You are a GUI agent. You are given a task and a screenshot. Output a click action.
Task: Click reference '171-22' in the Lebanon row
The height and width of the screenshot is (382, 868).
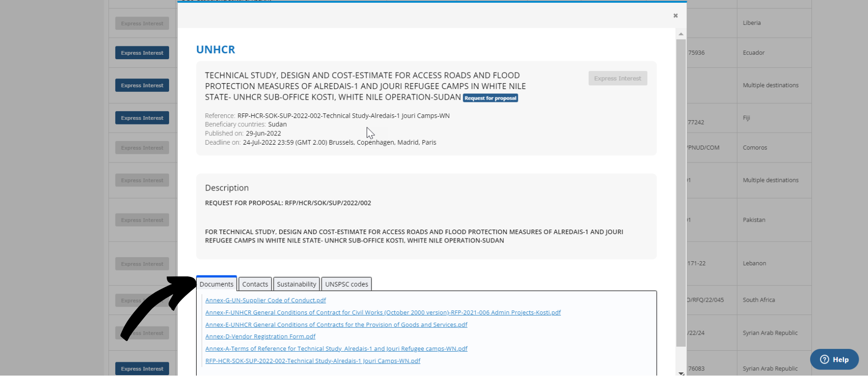(697, 264)
